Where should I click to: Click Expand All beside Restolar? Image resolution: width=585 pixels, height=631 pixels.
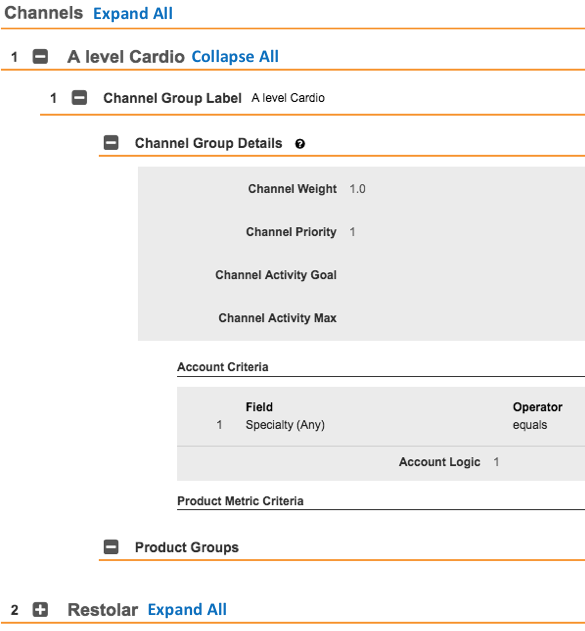pyautogui.click(x=187, y=610)
